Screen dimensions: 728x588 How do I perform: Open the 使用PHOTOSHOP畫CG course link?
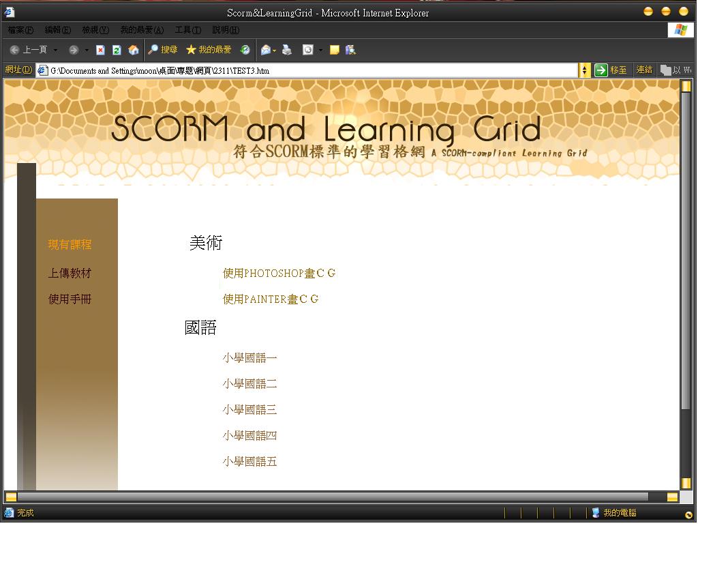[279, 274]
